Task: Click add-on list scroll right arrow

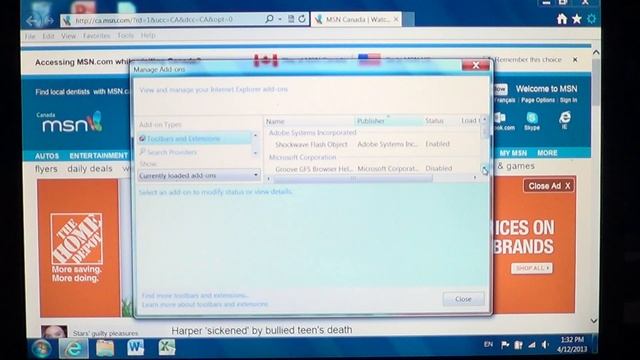Action: coord(475,178)
